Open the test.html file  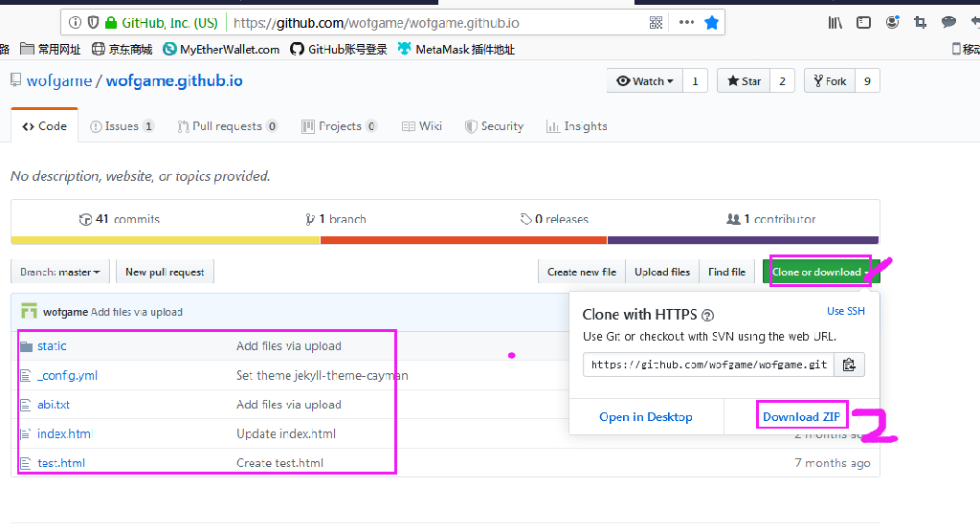(61, 463)
